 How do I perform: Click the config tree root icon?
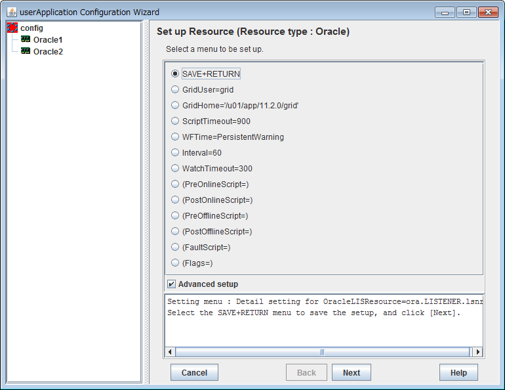pos(12,28)
